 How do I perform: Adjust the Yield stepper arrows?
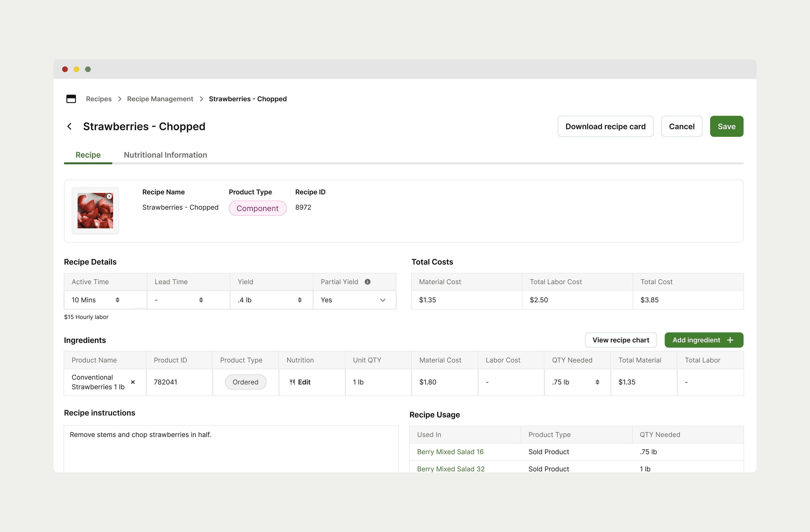[299, 300]
